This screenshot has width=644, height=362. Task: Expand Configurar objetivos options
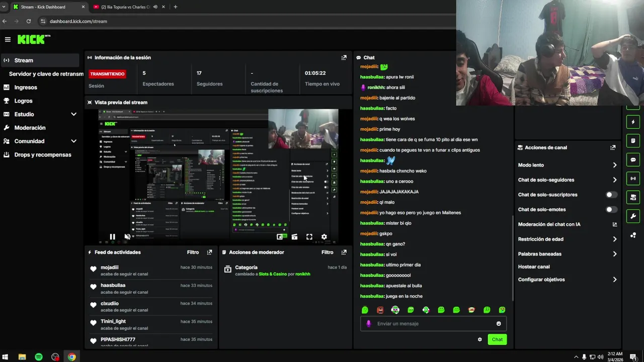(x=614, y=280)
